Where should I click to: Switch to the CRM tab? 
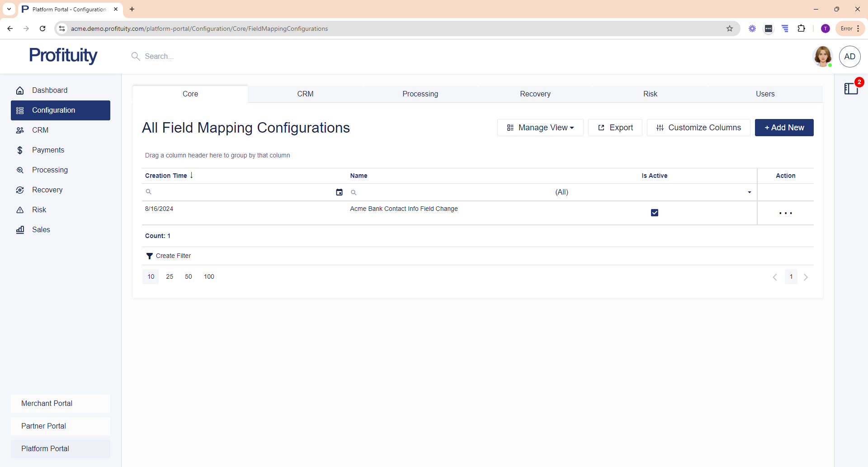coord(305,94)
